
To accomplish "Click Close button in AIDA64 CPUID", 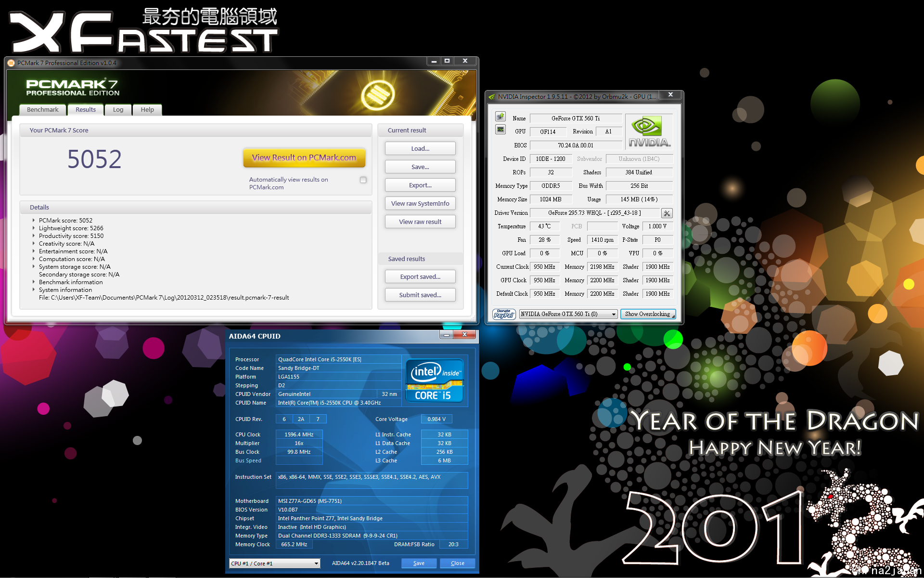I will (x=457, y=563).
